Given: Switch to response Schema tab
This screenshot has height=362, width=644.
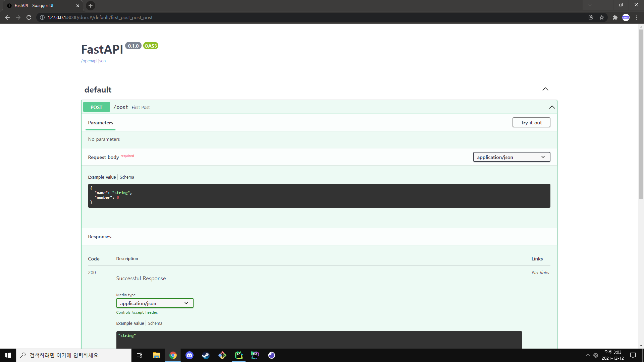Looking at the screenshot, I should (155, 323).
